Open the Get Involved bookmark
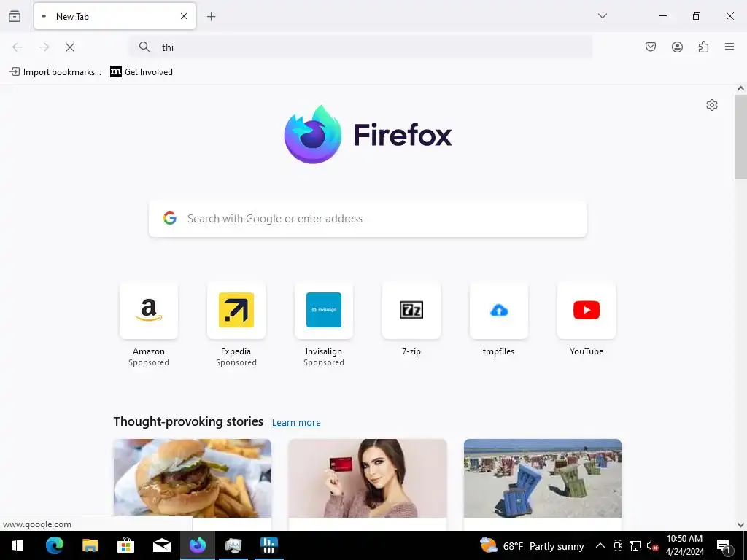 [142, 72]
